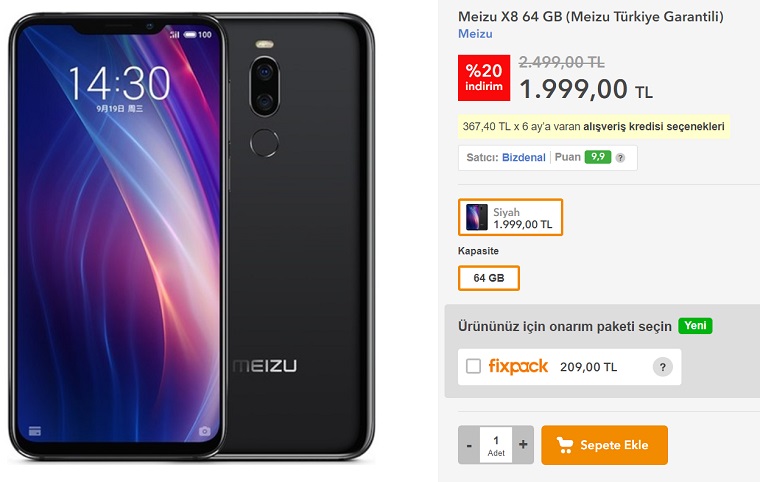Click the question mark icon beside seller score
Image resolution: width=760 pixels, height=482 pixels.
(620, 158)
